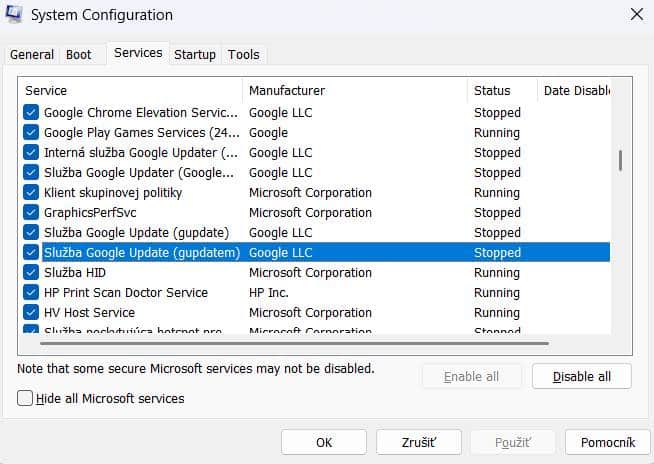The image size is (654, 464).
Task: Click Google manufacturer of Play Games Services
Action: tap(268, 133)
